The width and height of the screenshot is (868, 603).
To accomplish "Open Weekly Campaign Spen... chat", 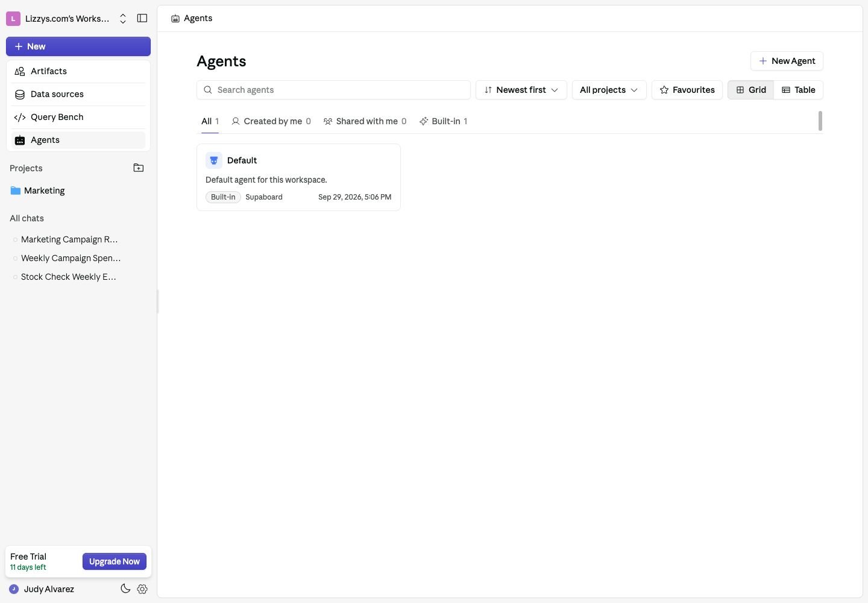I will coord(71,258).
